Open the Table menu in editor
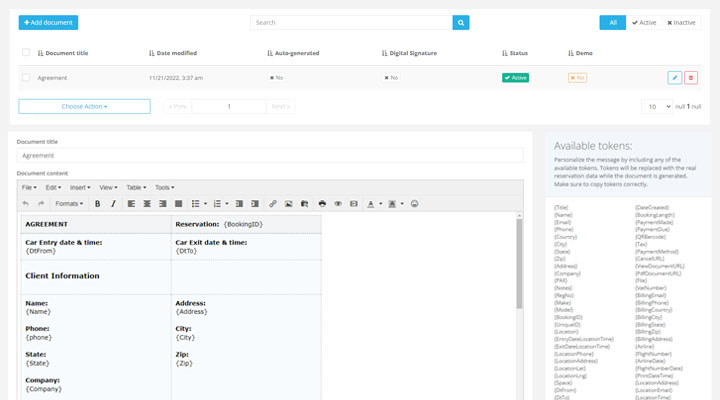 [x=136, y=187]
